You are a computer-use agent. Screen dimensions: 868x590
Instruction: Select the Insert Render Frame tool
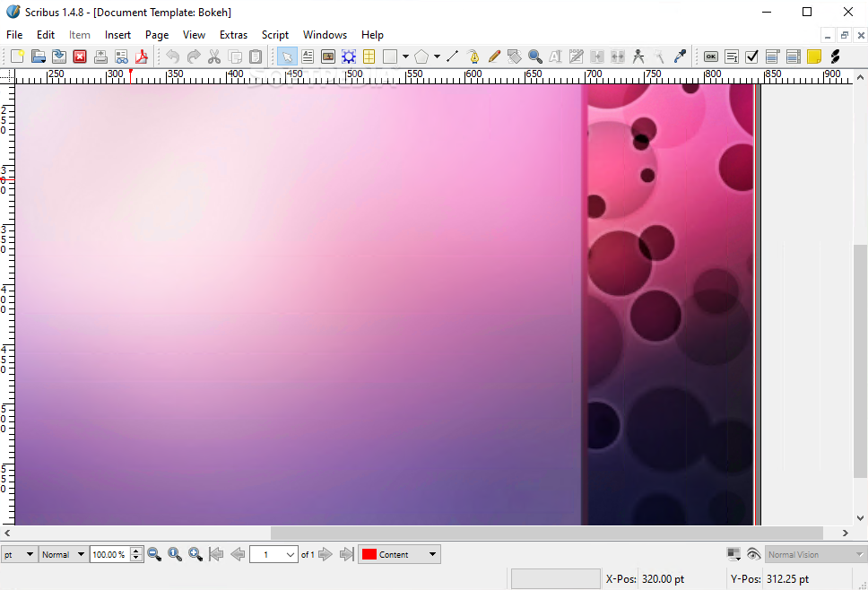pyautogui.click(x=349, y=56)
